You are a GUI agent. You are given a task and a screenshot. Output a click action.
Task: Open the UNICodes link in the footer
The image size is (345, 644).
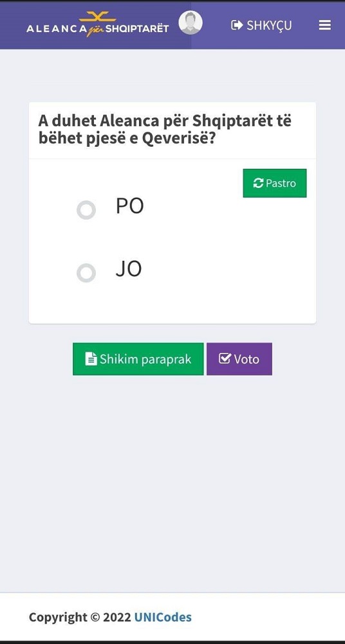[163, 618]
